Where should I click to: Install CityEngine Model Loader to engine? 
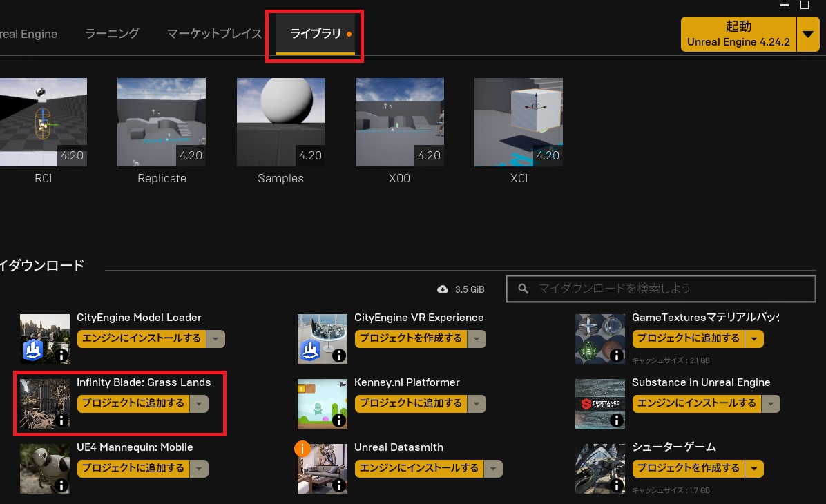[x=141, y=338]
